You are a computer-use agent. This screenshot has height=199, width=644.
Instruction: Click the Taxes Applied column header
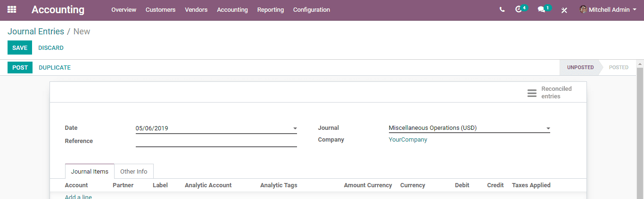(x=531, y=185)
